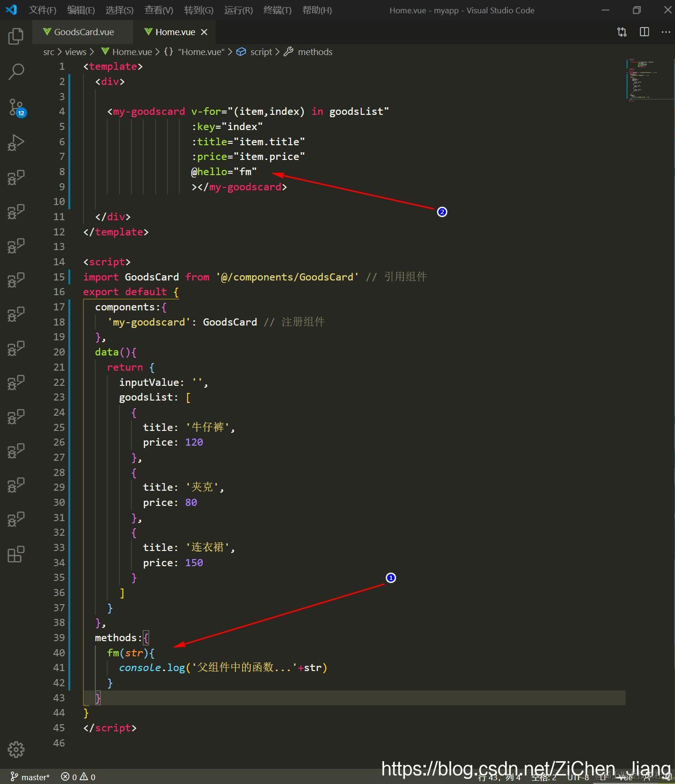Viewport: 675px width, 784px height.
Task: Open the Explorer view in the activity bar
Action: pyautogui.click(x=16, y=36)
